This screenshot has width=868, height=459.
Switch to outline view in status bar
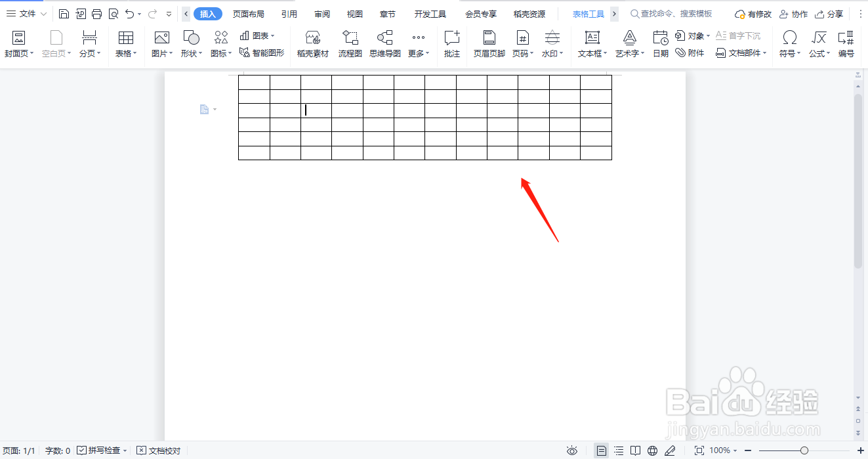[619, 450]
